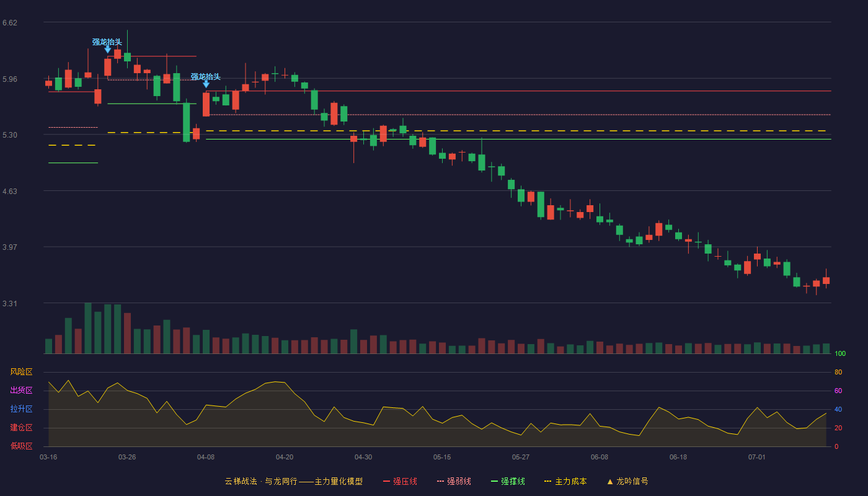
Task: Click the 5.30 price axis label
Action: coord(10,135)
